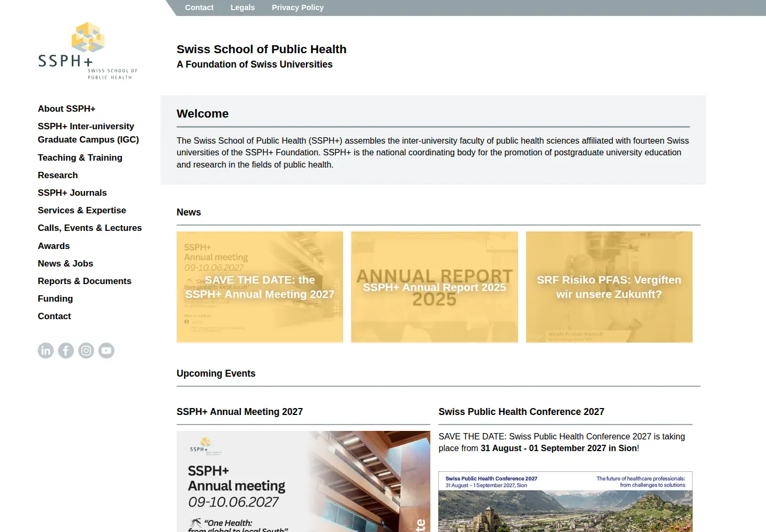Click the Welcome heading
766x532 pixels.
(x=203, y=114)
